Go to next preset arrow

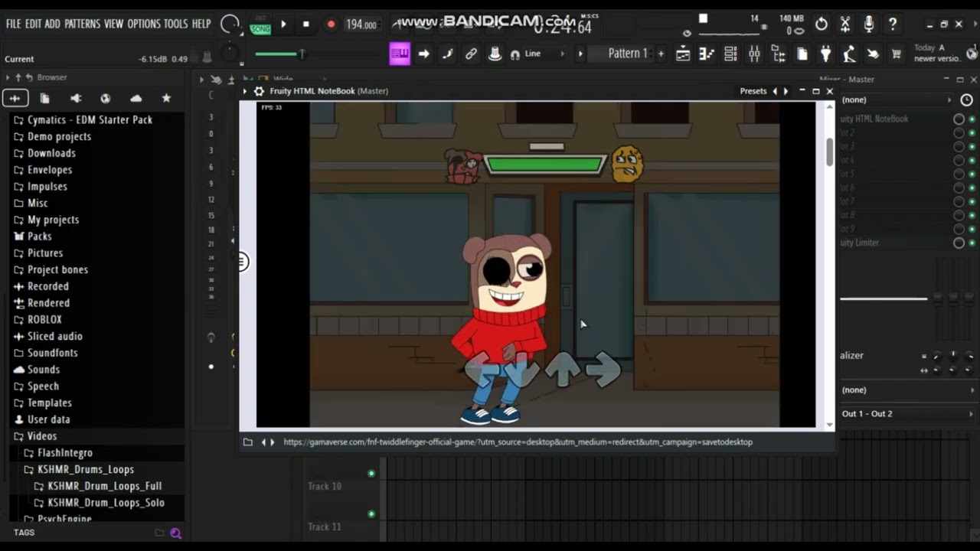(x=785, y=91)
